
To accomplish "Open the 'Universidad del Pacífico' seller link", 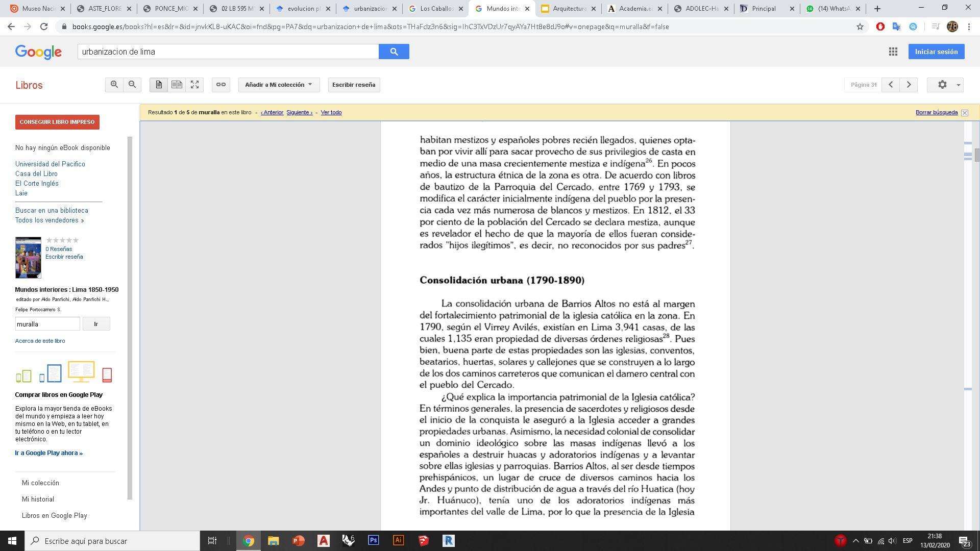I will coord(50,164).
